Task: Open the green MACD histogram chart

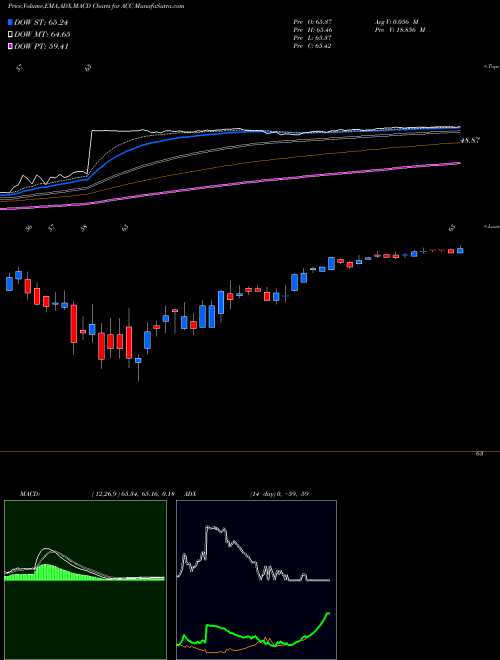Action: (85, 580)
